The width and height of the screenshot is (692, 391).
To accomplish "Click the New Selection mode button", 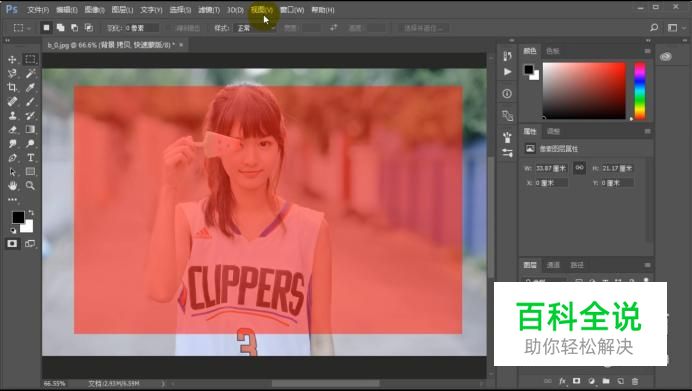I will coord(46,28).
